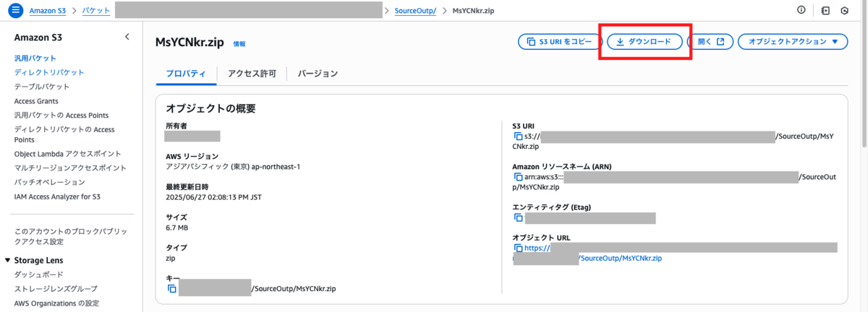Open the hamburger navigation menu icon
The width and height of the screenshot is (868, 312).
coord(16,11)
